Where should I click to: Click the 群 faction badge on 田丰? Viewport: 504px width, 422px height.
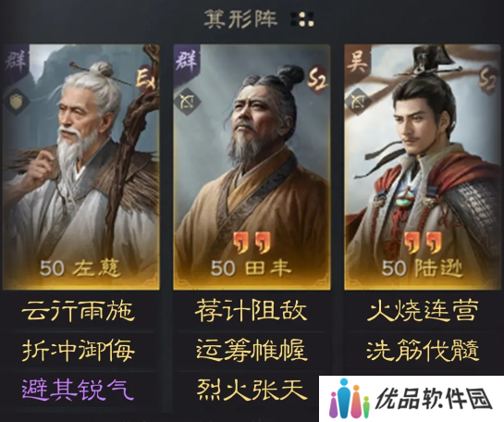pyautogui.click(x=186, y=61)
